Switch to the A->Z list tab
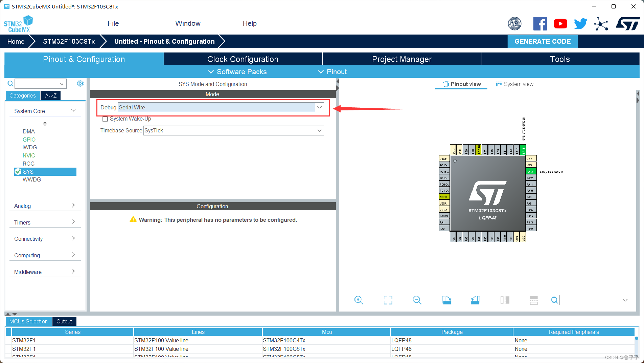Image resolution: width=644 pixels, height=363 pixels. (x=51, y=95)
